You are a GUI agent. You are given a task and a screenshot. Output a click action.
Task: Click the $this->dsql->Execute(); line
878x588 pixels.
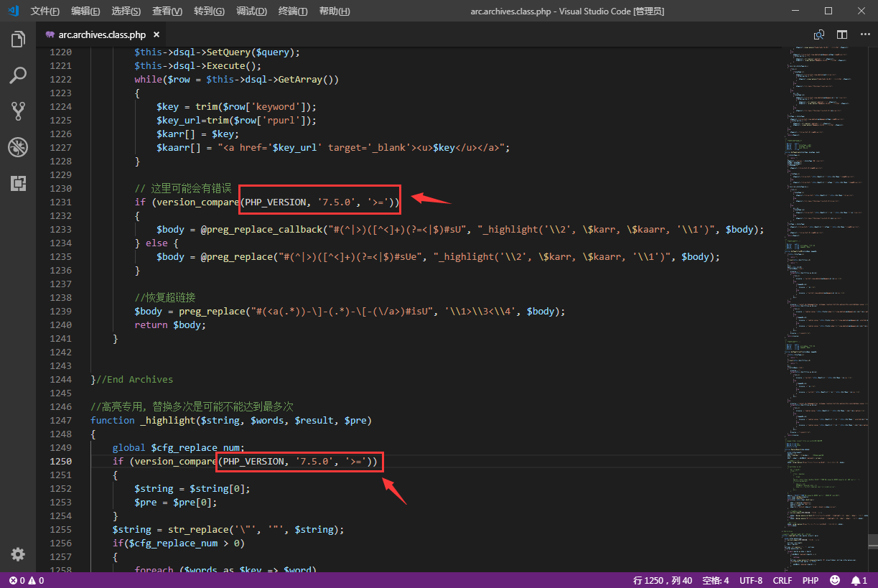click(199, 66)
